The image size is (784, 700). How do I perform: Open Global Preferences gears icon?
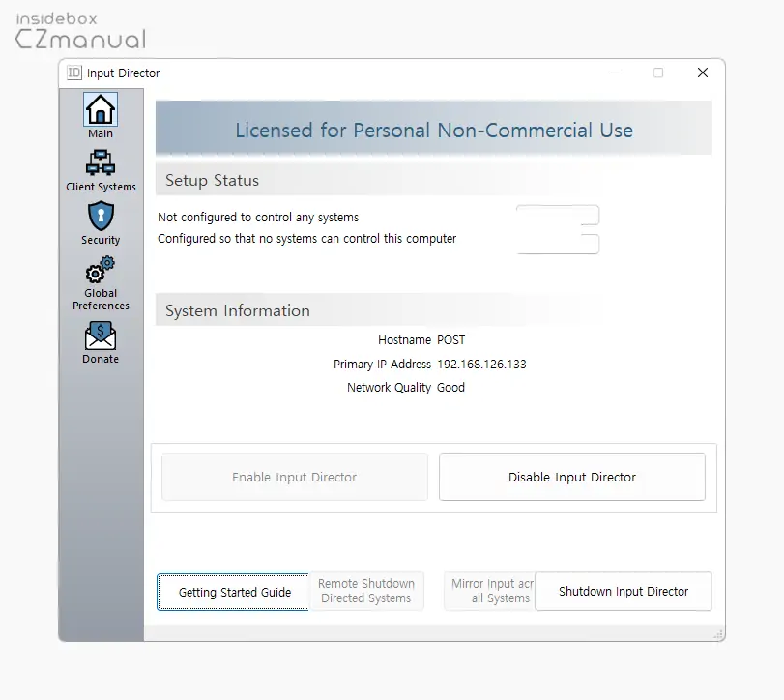point(101,271)
